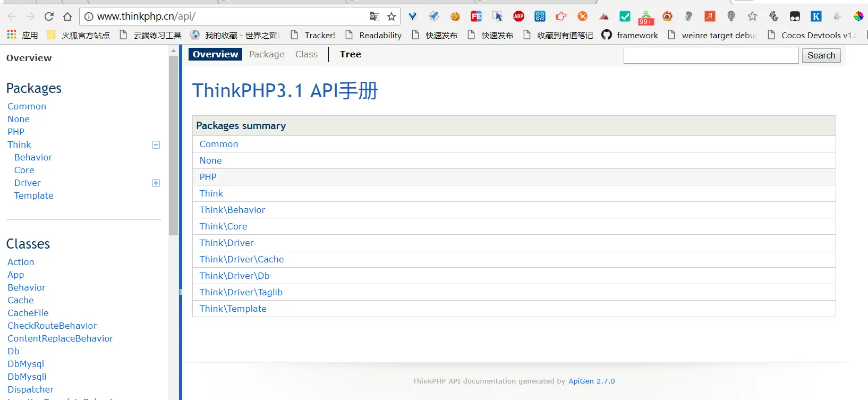
Task: Open Template sub-package under Think
Action: point(33,195)
